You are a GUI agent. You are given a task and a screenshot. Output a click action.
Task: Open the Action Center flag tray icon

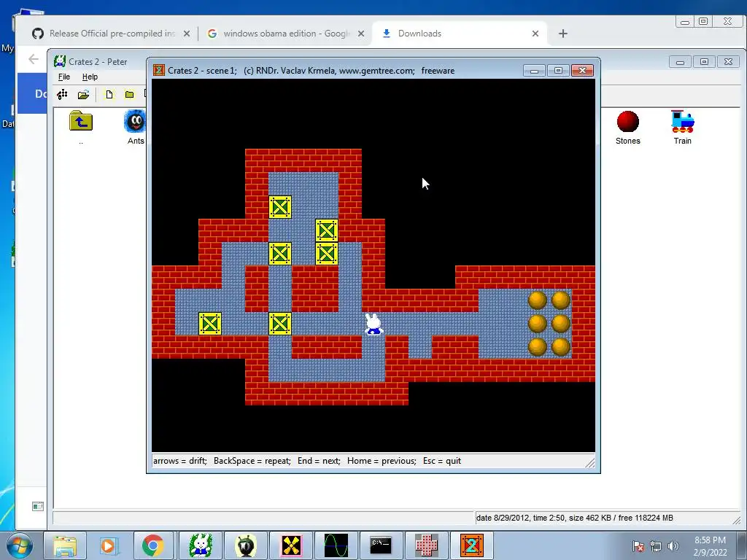638,546
